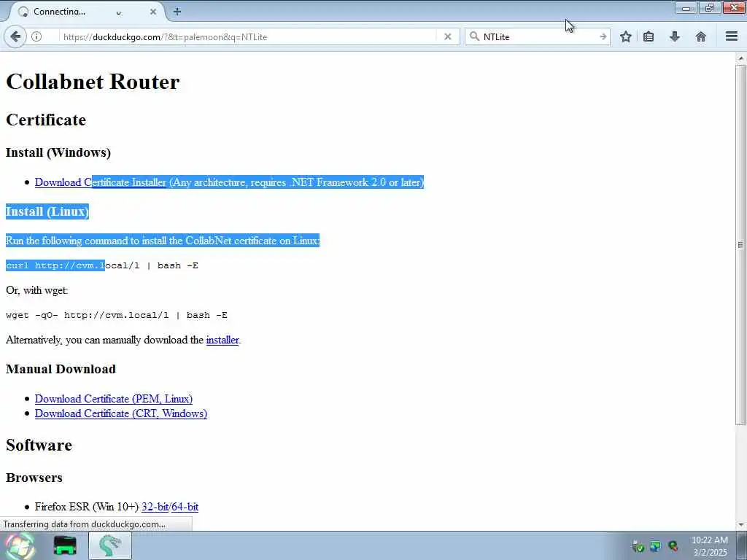
Task: Click the network tray icon
Action: [656, 546]
